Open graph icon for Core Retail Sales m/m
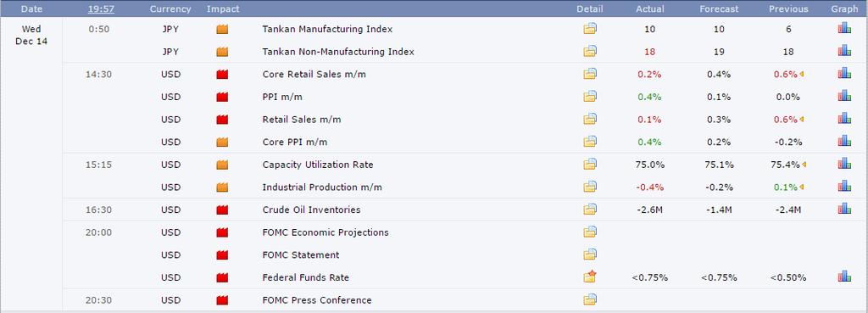Viewport: 868px width, 313px height. coord(843,73)
